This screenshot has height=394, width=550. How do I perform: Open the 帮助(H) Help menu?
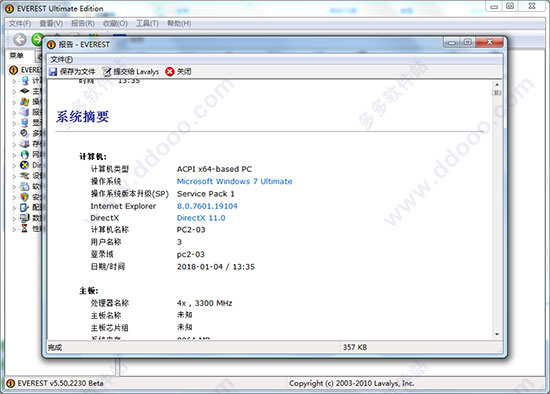tap(179, 24)
